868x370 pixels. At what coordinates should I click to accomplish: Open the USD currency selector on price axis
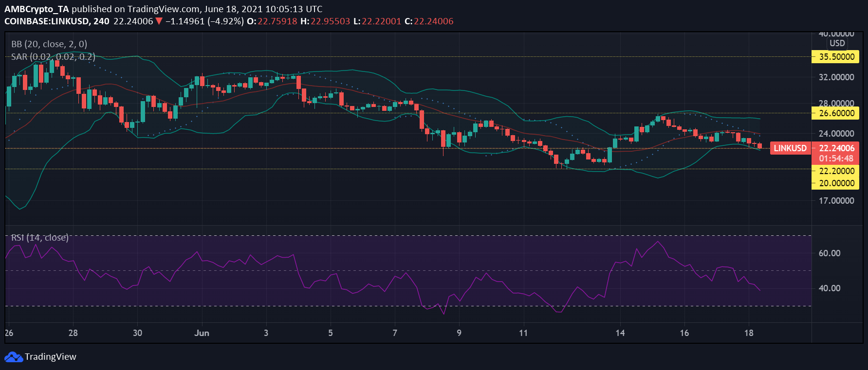pos(837,43)
